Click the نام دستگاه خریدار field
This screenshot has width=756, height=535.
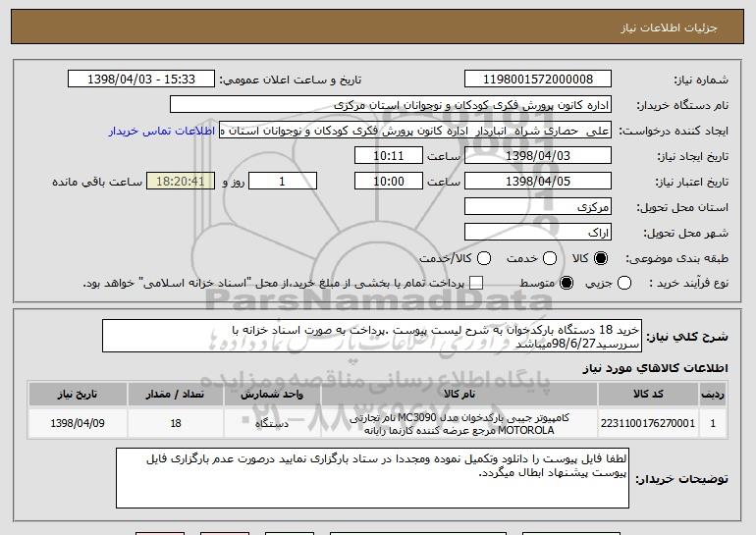[391, 105]
